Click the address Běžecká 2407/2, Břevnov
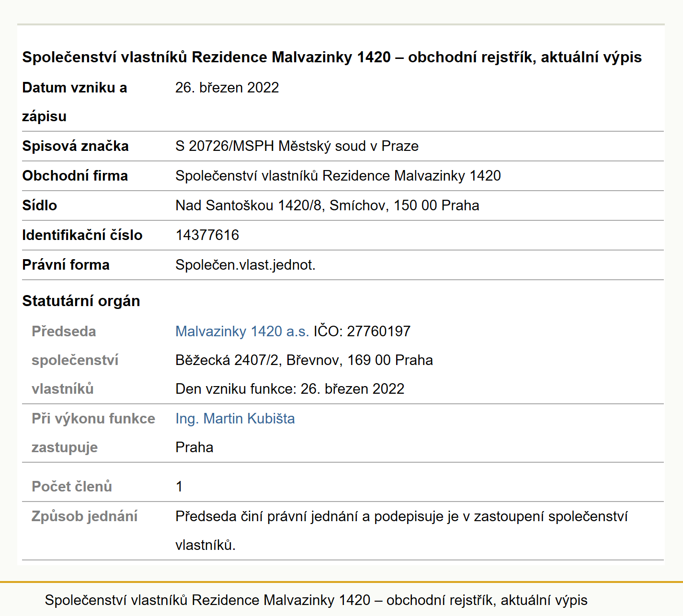The height and width of the screenshot is (616, 683). [x=304, y=360]
